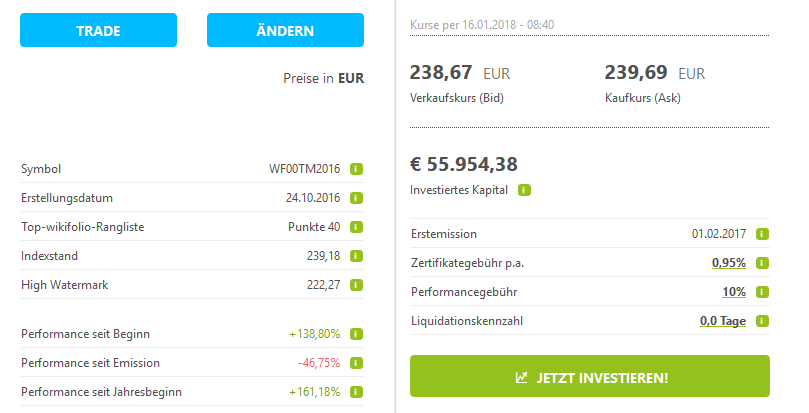Show info for Top-wikifolio-Rangliste
Image resolution: width=809 pixels, height=413 pixels.
click(x=356, y=227)
